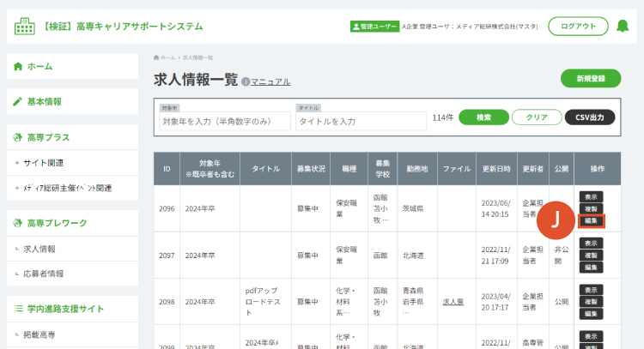Click 表示 button for row 2096
Viewport: 644px width, 349px height.
pyautogui.click(x=591, y=197)
